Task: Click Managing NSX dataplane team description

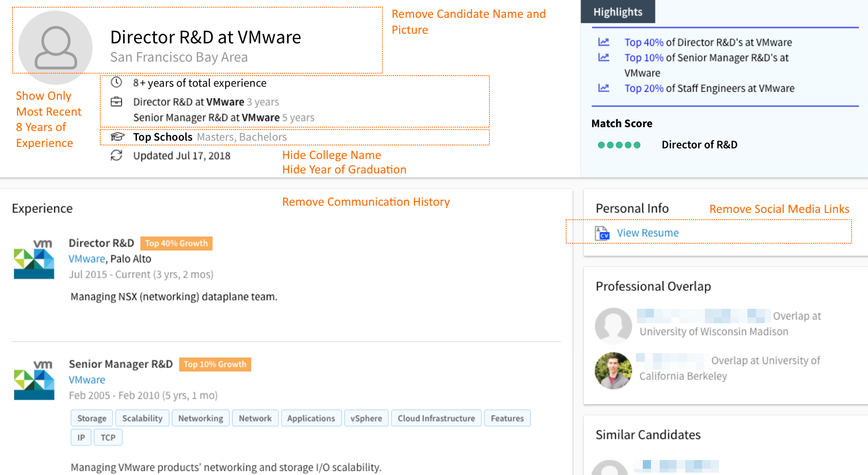Action: 174,297
